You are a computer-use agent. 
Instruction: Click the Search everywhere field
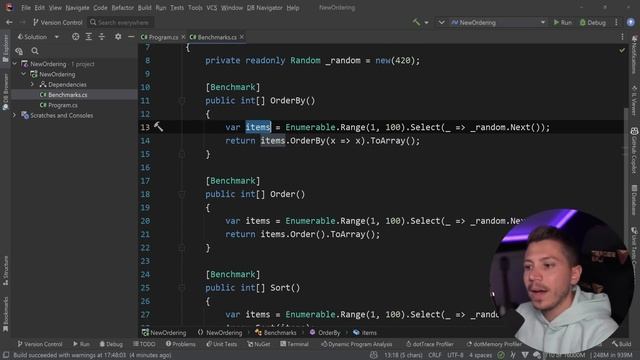pos(121,22)
